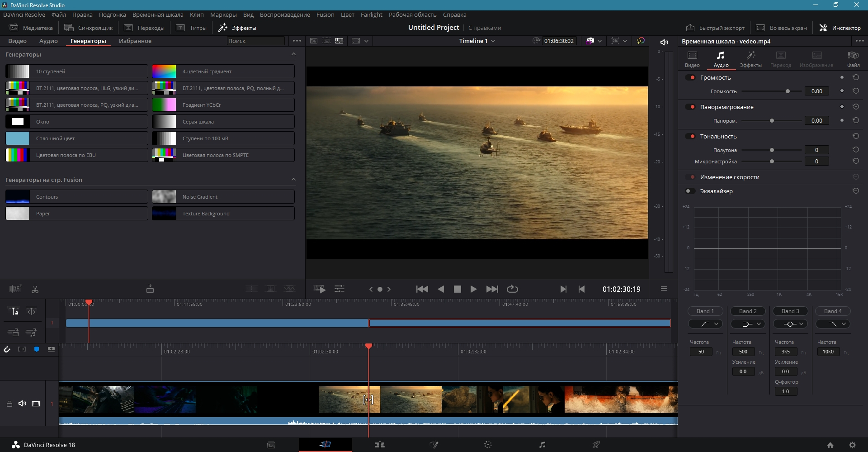Toggle loop playback
Viewport: 868px width, 452px height.
click(x=512, y=289)
